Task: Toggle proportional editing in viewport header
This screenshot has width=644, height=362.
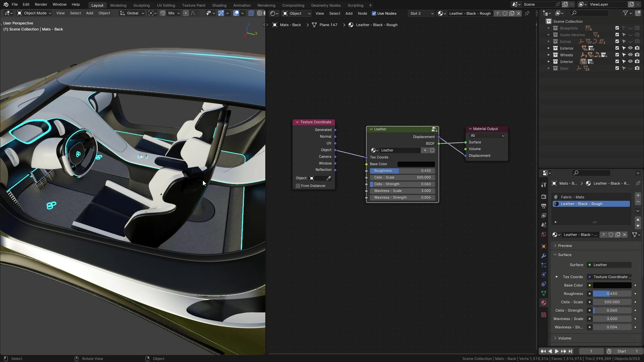Action: click(x=186, y=13)
